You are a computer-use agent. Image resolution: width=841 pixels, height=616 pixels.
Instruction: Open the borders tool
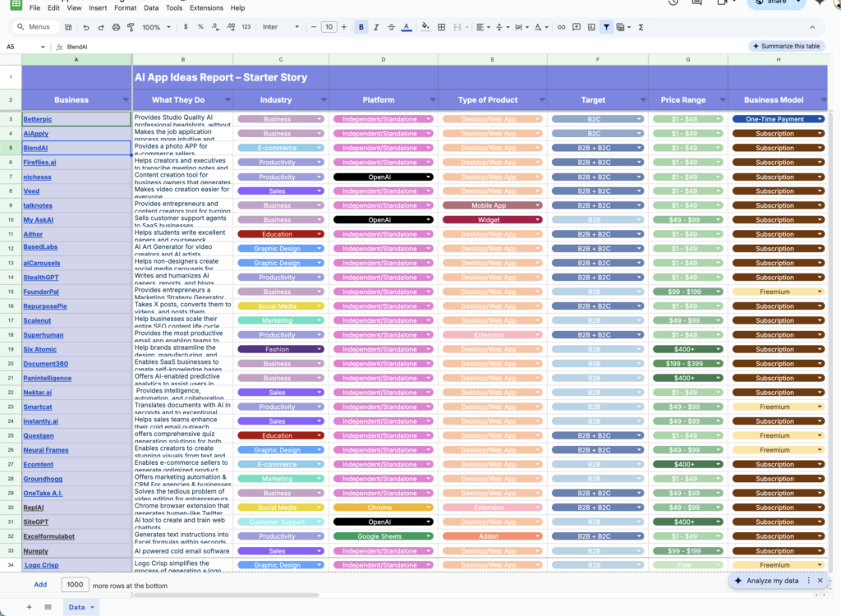click(x=441, y=27)
